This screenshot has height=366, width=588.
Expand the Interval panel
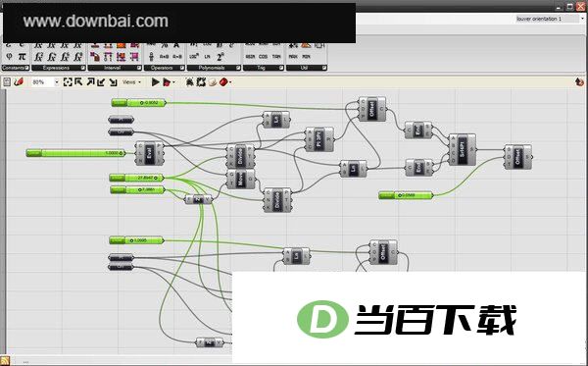[139, 68]
